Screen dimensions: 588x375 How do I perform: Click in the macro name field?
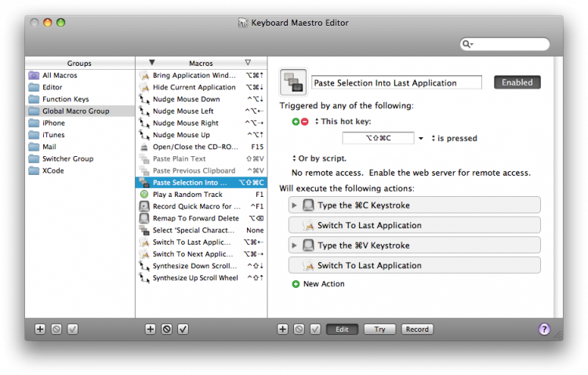(397, 82)
